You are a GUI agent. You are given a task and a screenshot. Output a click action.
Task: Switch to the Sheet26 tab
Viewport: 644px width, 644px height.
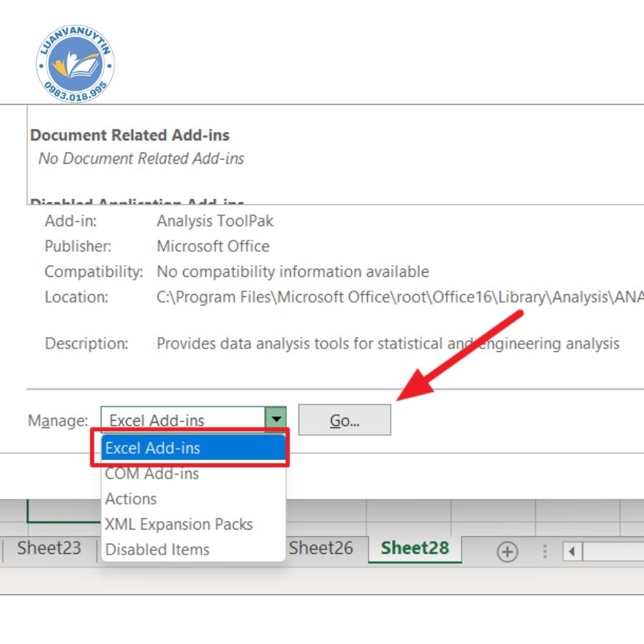tap(322, 548)
